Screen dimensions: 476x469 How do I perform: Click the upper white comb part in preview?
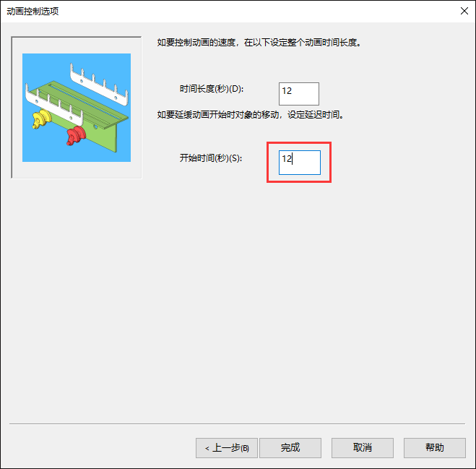tap(99, 85)
